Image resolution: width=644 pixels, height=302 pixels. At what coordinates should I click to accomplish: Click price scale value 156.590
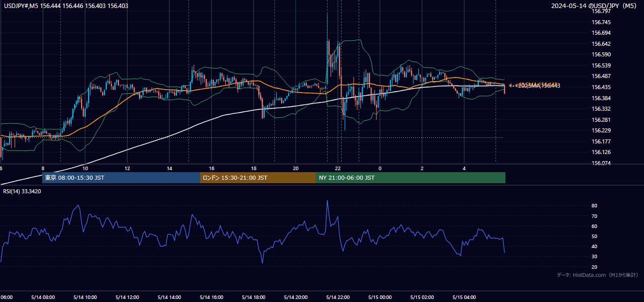(600, 54)
